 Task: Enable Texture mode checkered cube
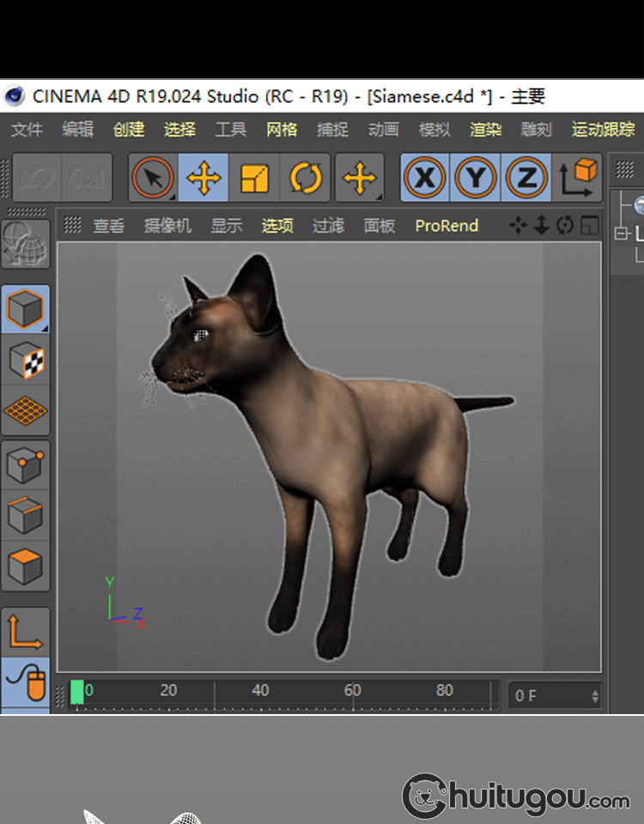click(x=25, y=360)
